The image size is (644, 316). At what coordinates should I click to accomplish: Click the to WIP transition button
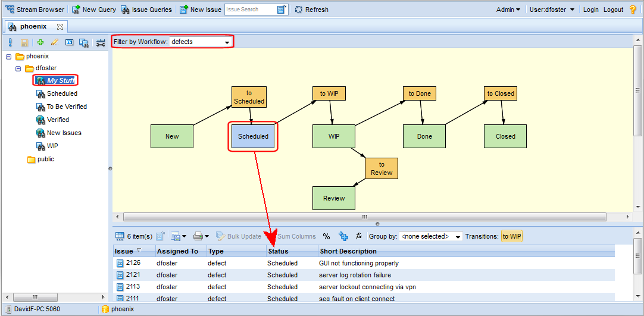pos(511,236)
